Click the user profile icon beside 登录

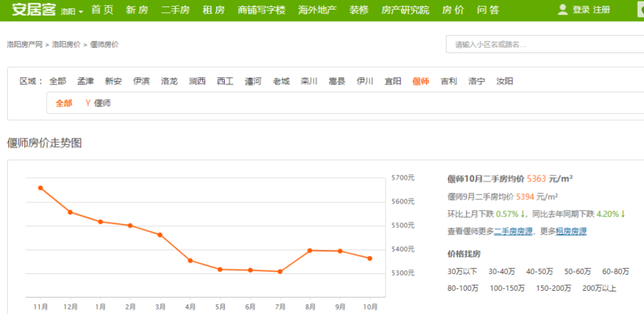pyautogui.click(x=562, y=10)
